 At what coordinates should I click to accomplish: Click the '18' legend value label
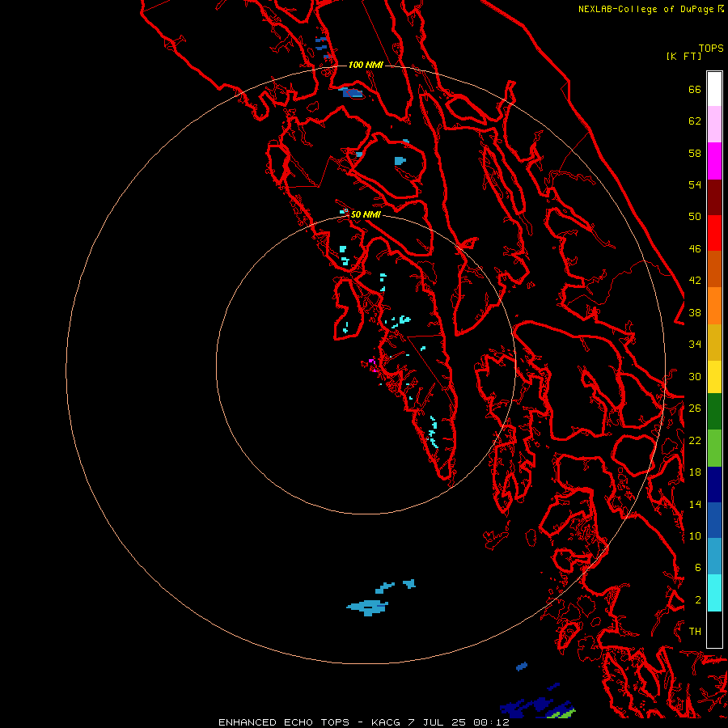[695, 472]
